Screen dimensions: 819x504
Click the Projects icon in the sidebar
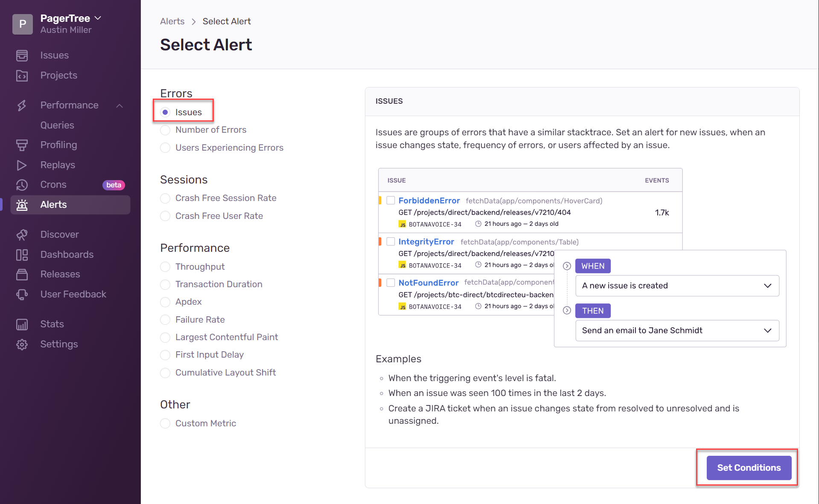22,75
